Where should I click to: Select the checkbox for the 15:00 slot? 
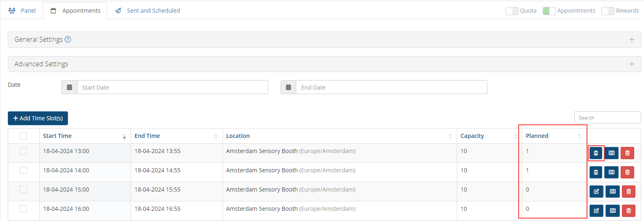pyautogui.click(x=23, y=189)
